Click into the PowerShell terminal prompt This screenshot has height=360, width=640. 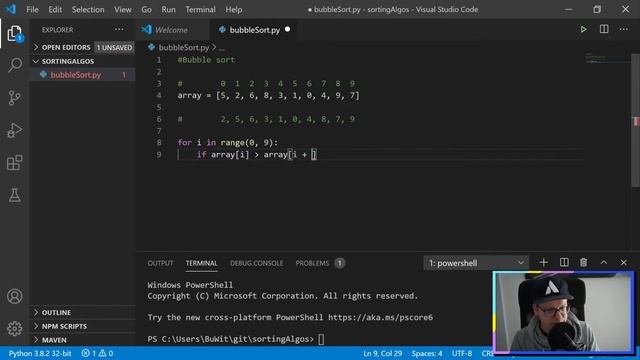[x=321, y=339]
